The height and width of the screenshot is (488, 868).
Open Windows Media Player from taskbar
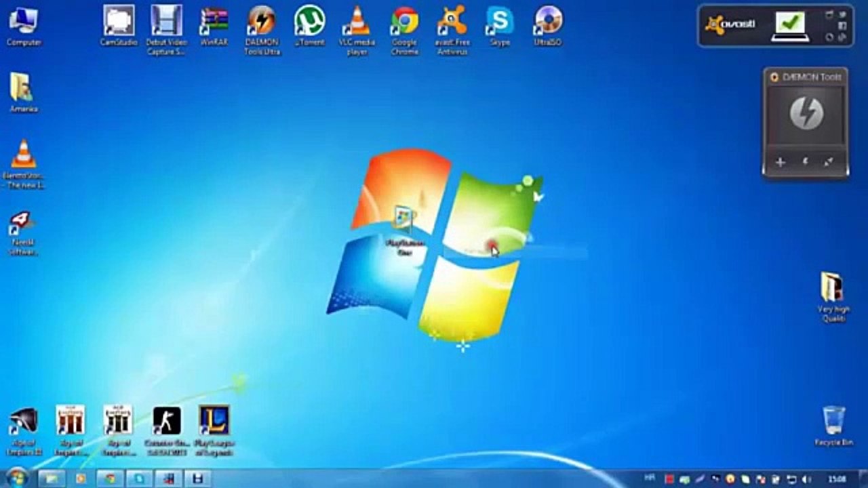81,479
